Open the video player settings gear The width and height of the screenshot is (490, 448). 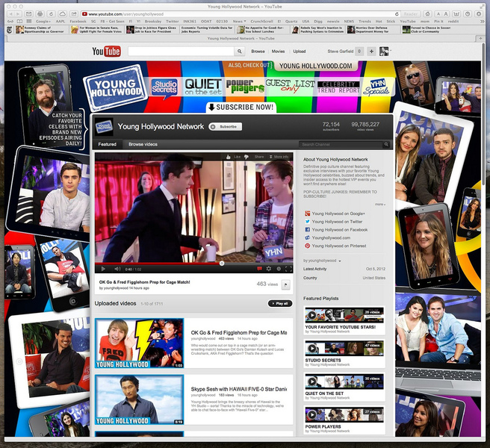[x=269, y=269]
